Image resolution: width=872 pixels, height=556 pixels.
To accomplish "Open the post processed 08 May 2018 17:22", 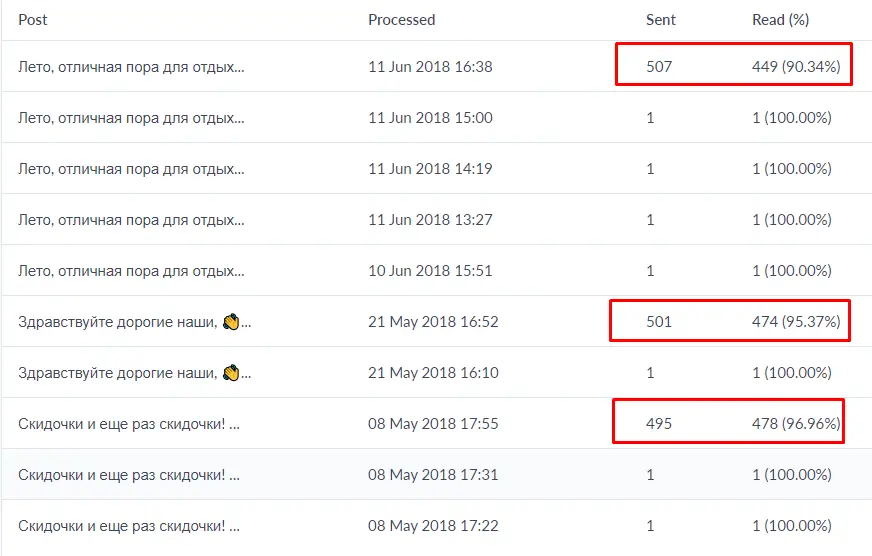I will 129,526.
